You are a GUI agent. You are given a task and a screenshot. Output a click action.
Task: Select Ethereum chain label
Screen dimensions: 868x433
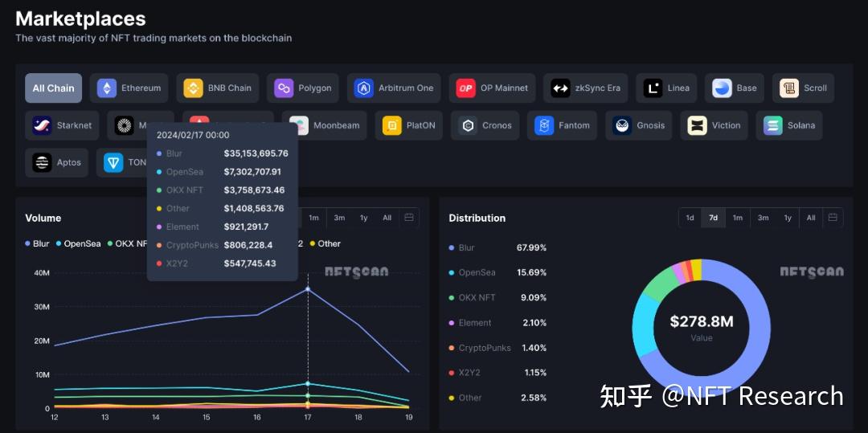pos(141,88)
